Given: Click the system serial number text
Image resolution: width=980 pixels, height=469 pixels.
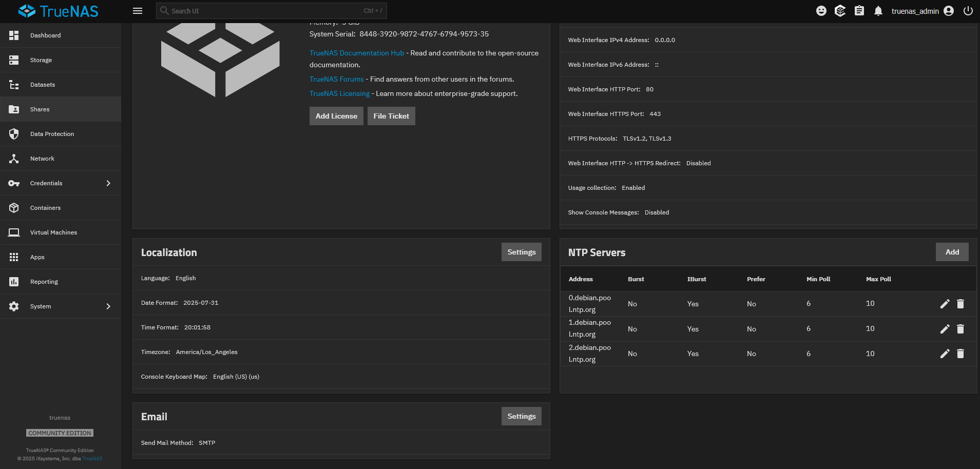Looking at the screenshot, I should pyautogui.click(x=424, y=34).
